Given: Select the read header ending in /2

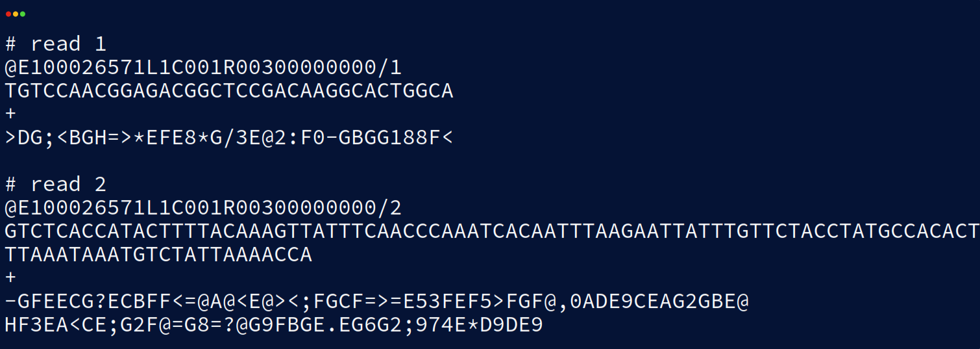Looking at the screenshot, I should click(x=203, y=208).
